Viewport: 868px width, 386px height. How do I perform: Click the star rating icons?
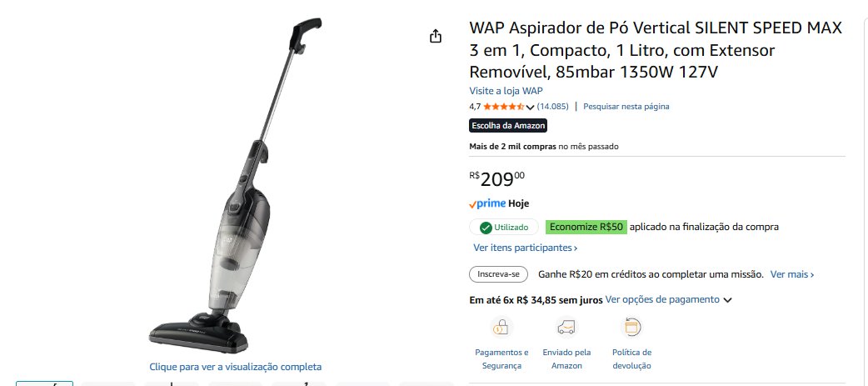[x=503, y=107]
